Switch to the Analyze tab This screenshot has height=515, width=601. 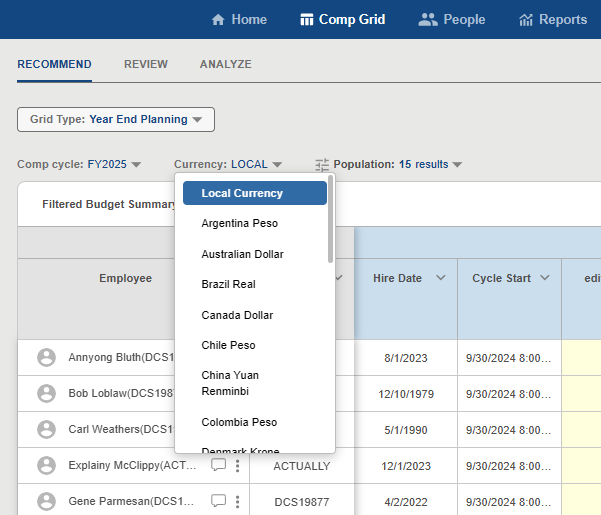(225, 65)
